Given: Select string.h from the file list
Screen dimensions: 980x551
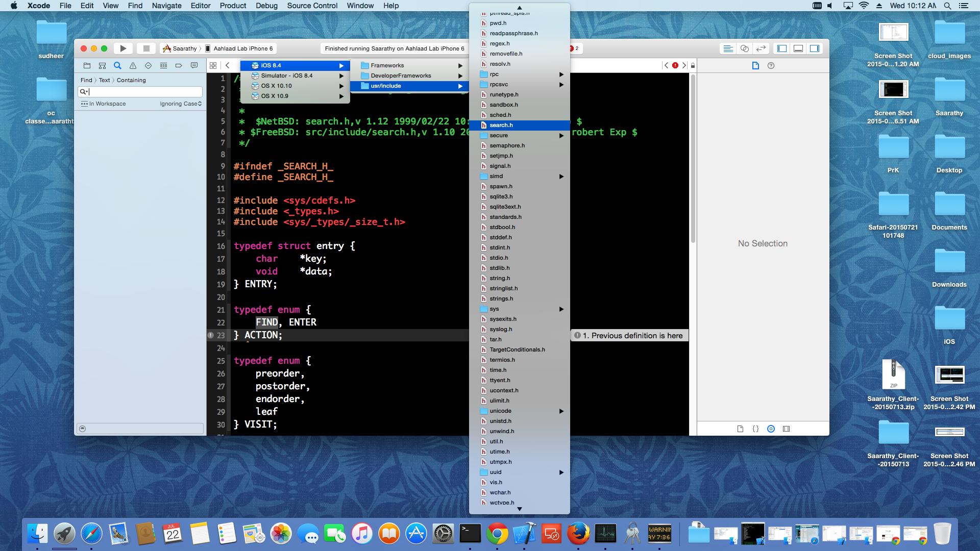Looking at the screenshot, I should coord(520,278).
